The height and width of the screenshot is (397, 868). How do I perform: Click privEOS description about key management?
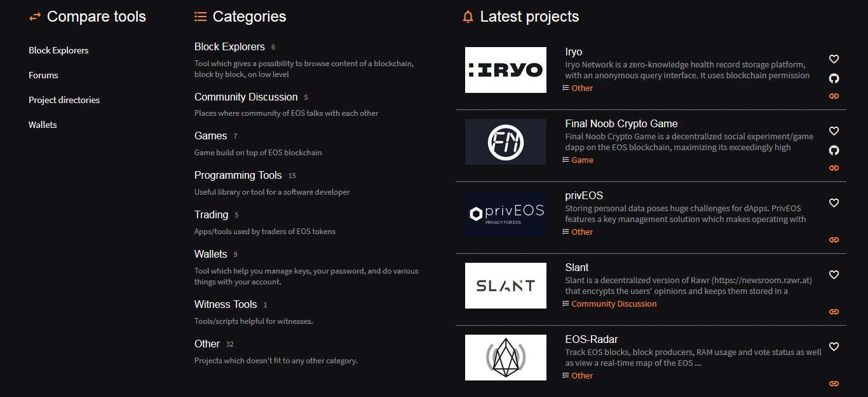(686, 214)
